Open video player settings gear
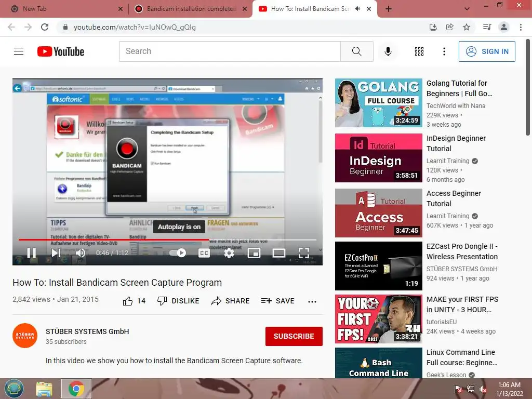 click(229, 253)
